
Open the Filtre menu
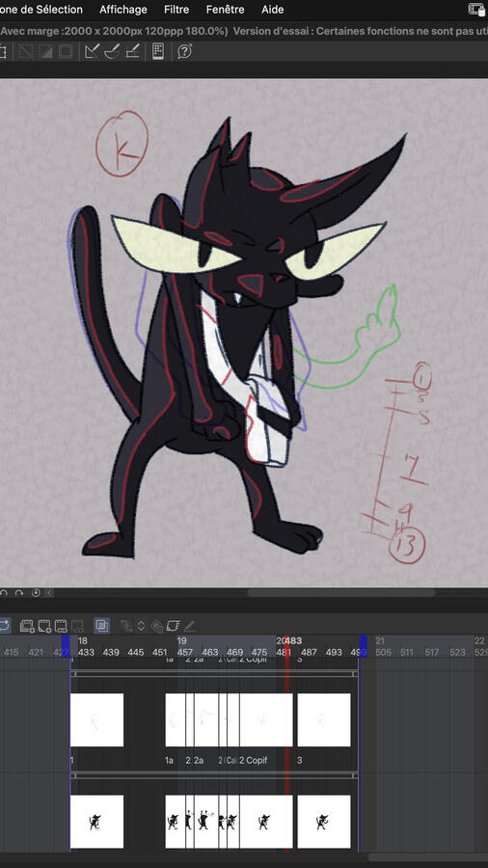[176, 10]
